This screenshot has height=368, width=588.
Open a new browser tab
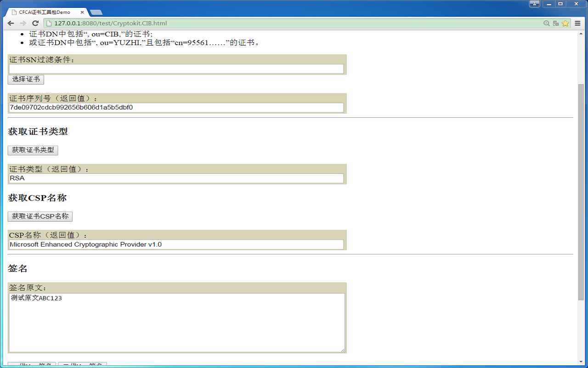(96, 12)
